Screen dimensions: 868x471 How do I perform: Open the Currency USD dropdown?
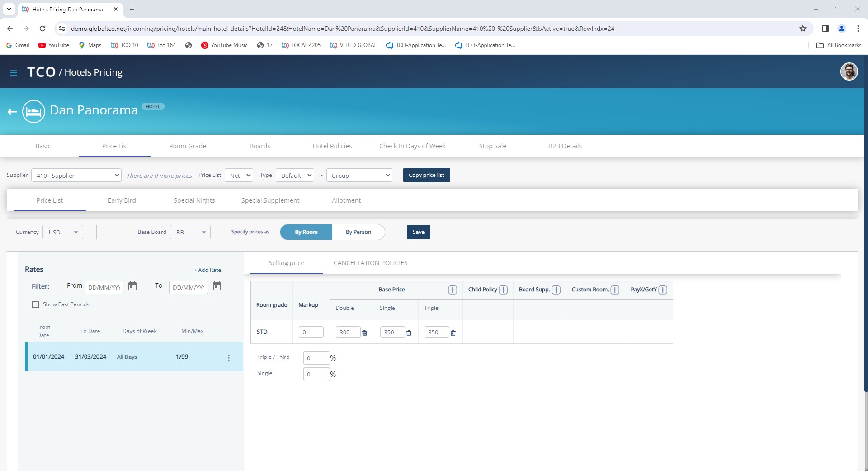coord(63,232)
